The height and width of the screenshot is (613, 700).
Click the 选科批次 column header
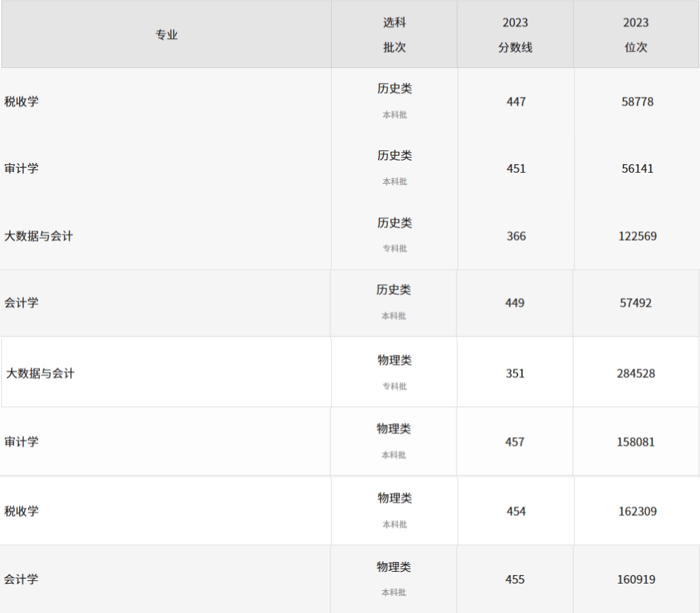coord(394,35)
